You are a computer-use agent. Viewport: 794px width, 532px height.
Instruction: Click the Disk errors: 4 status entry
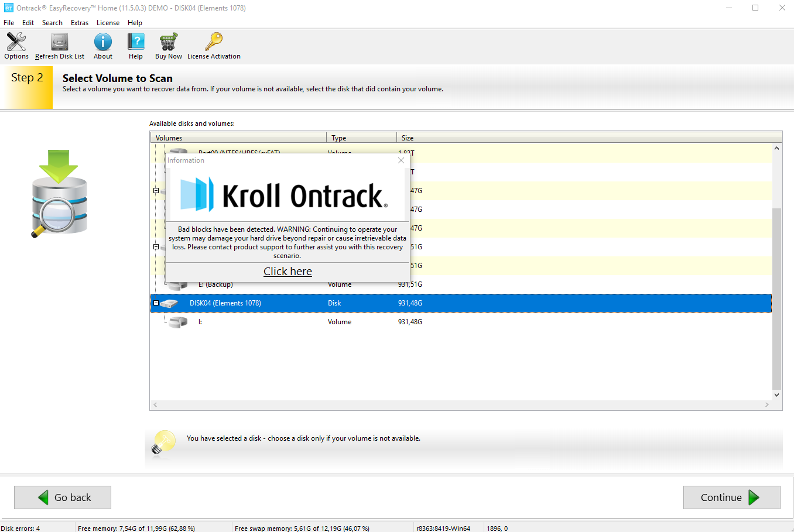point(20,528)
